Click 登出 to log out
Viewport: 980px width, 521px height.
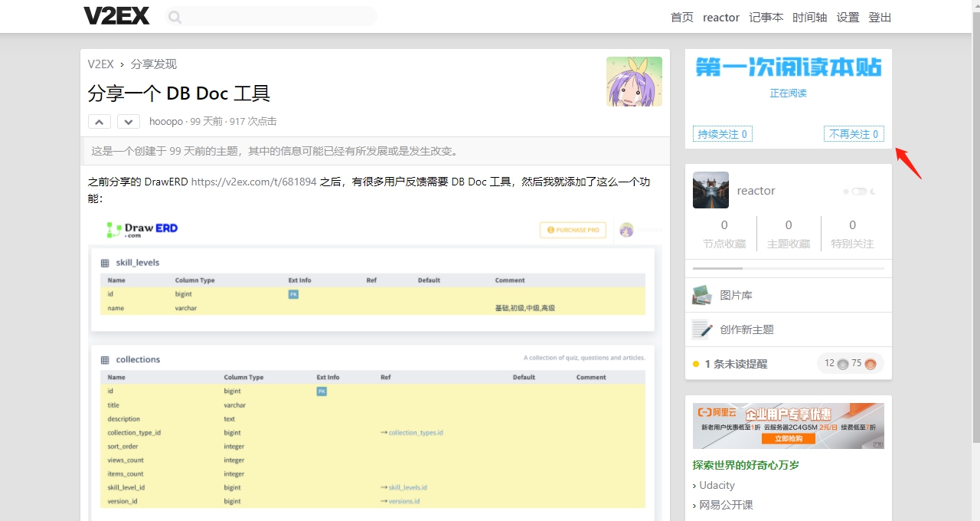(880, 17)
